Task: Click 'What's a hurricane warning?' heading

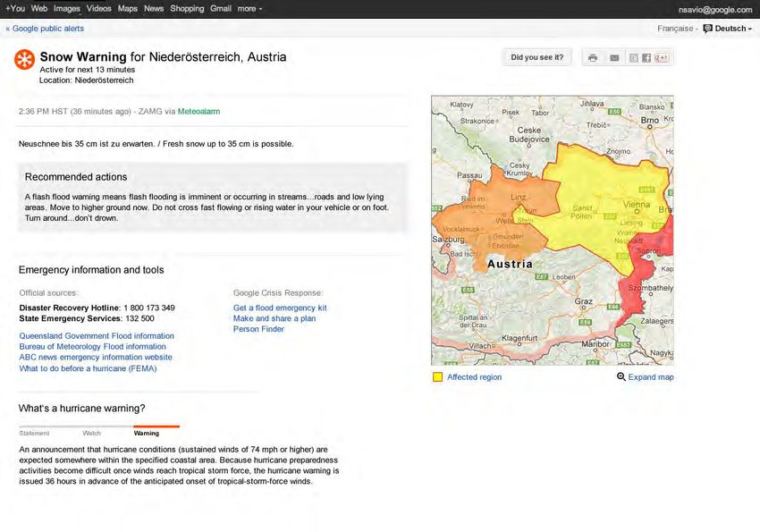Action: [x=81, y=409]
